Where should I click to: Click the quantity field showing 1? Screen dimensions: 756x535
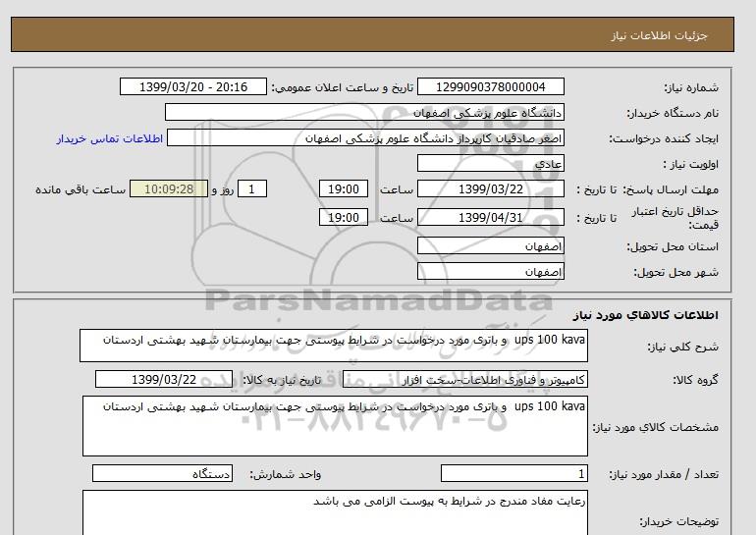(x=513, y=473)
